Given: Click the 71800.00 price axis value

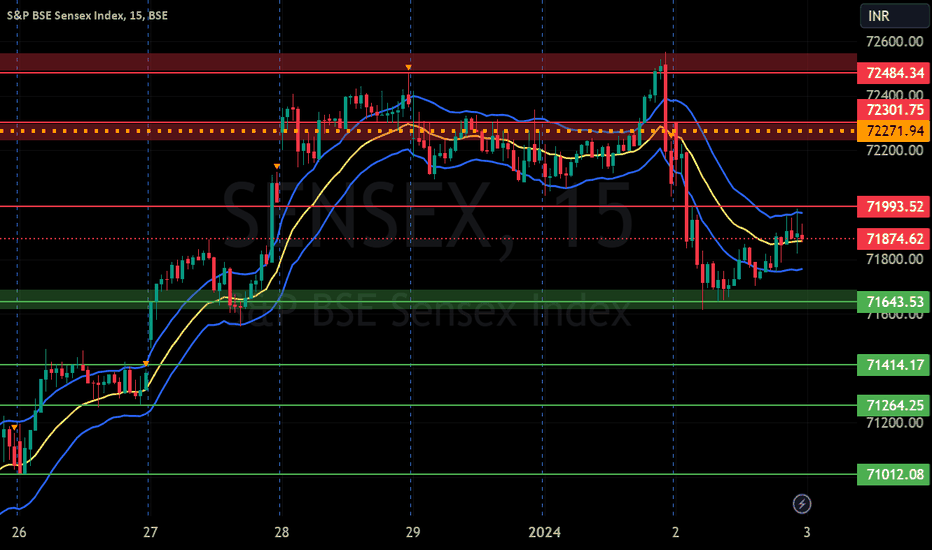Looking at the screenshot, I should [895, 259].
